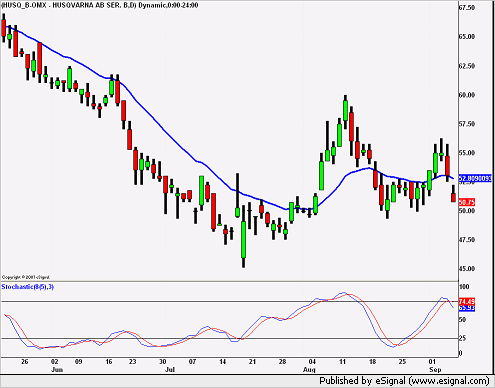
Task: Select the Sep month label
Action: click(435, 370)
